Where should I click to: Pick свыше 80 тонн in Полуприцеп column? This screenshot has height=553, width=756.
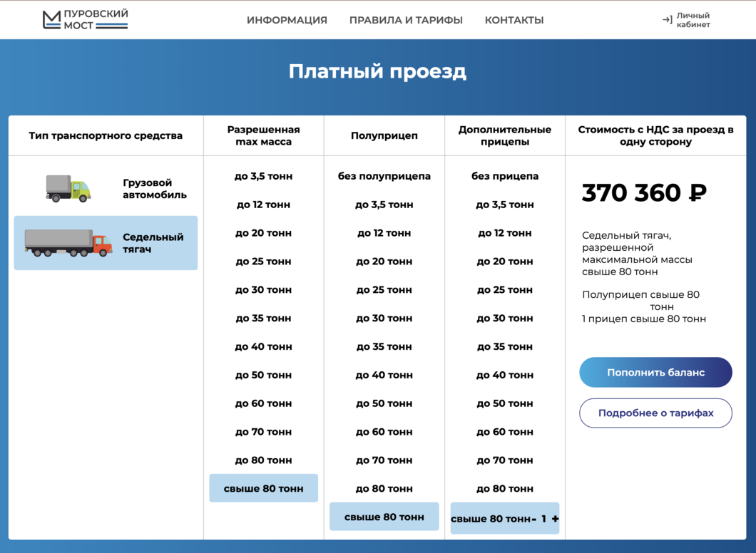(x=384, y=517)
